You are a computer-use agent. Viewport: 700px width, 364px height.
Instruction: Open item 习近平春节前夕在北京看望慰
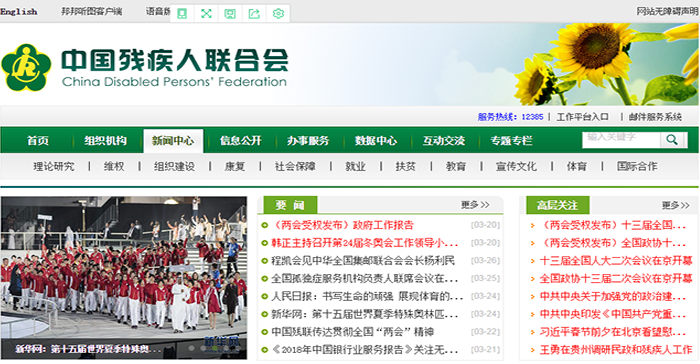pyautogui.click(x=613, y=332)
